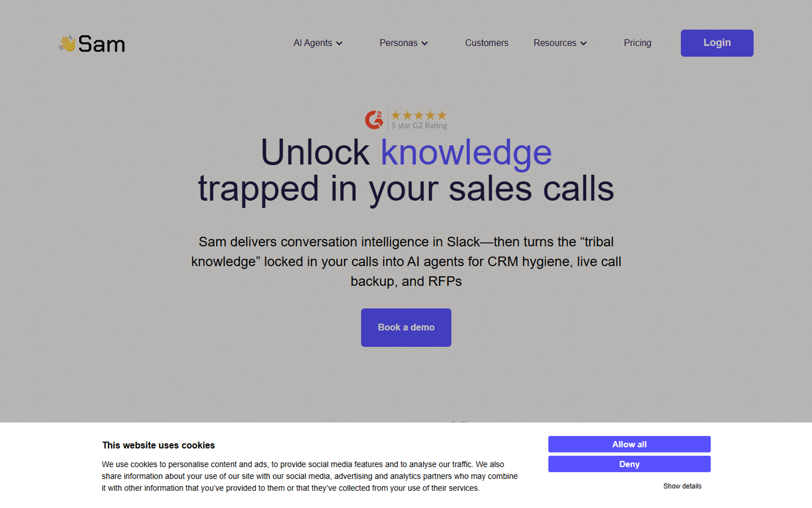The width and height of the screenshot is (812, 508).
Task: Show details of cookie settings
Action: (x=682, y=486)
